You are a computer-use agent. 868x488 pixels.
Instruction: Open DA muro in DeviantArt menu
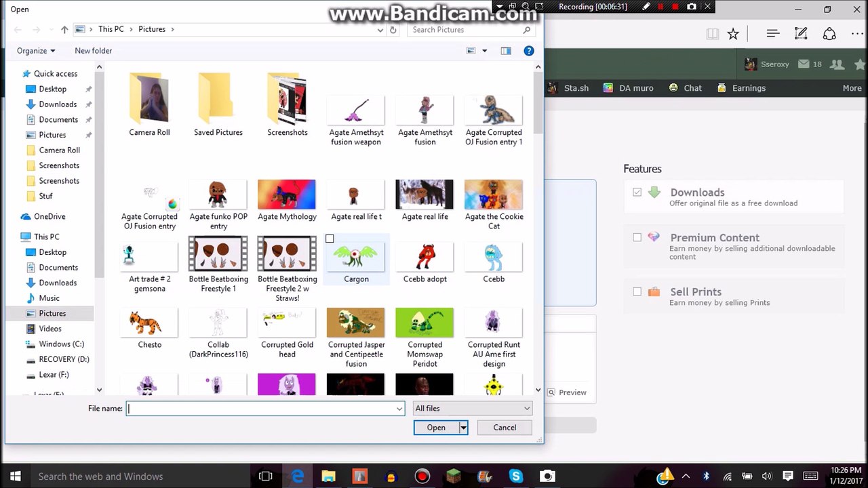[628, 88]
